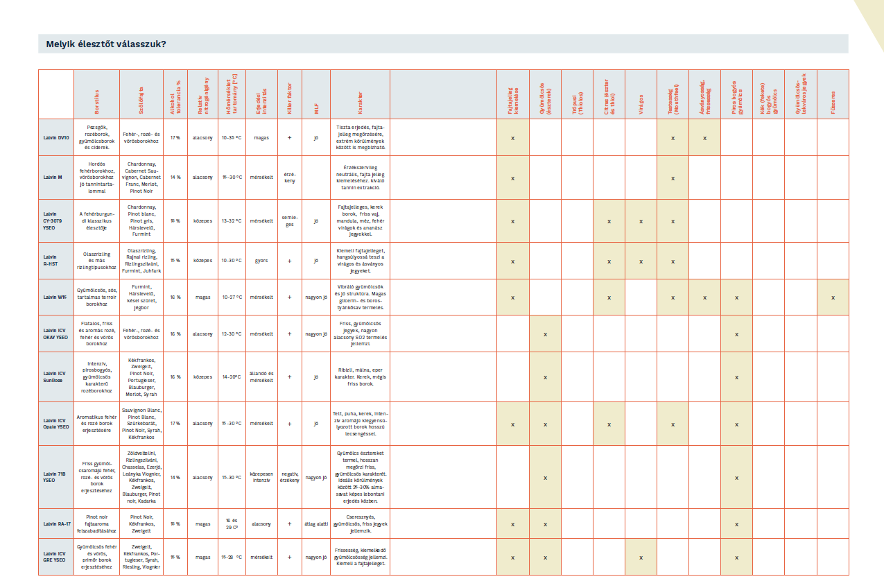
Task: Select 'Olaszrizling és más rizlingtípusokhoz' cell
Action: point(97,260)
